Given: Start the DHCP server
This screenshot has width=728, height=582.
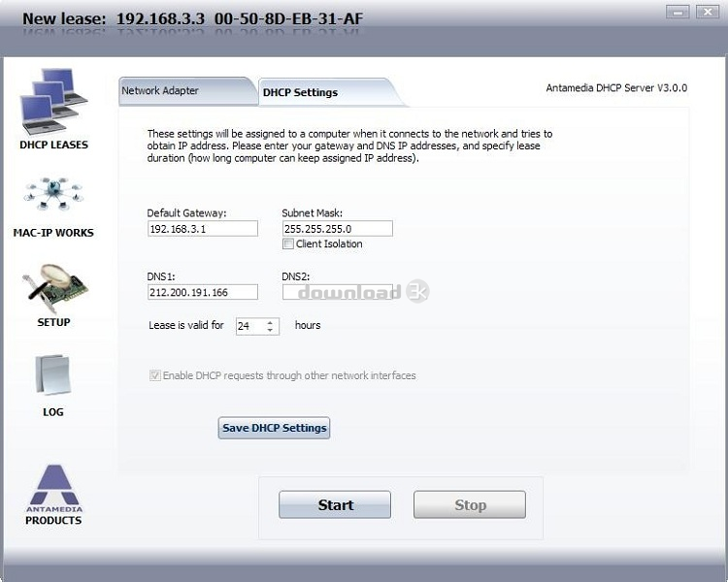Looking at the screenshot, I should pos(335,505).
